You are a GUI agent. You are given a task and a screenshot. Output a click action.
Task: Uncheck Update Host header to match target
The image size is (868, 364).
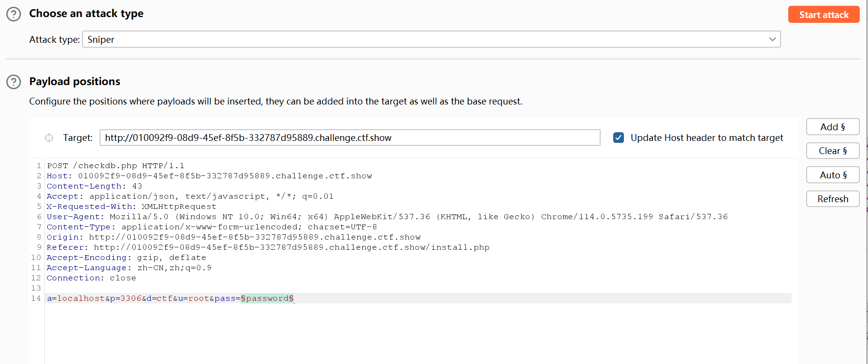[x=619, y=138]
